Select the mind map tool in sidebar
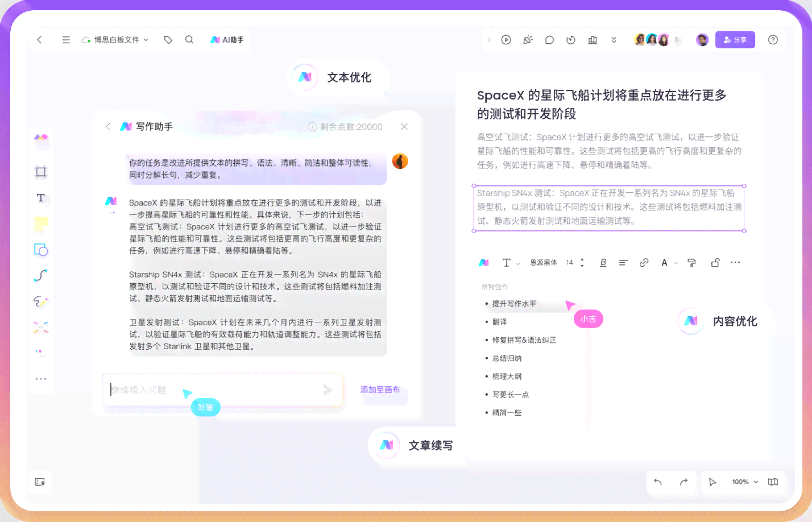 click(41, 327)
